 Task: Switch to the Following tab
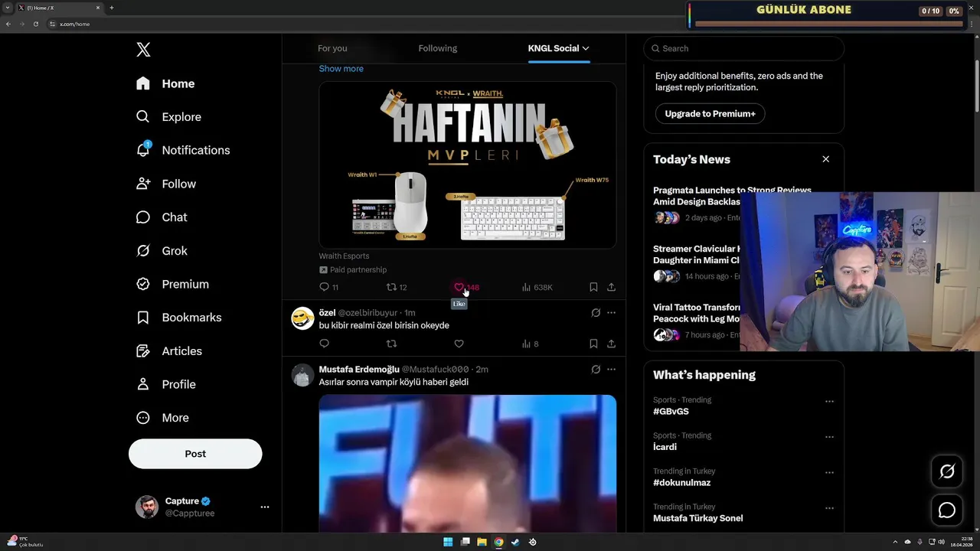[x=437, y=48]
